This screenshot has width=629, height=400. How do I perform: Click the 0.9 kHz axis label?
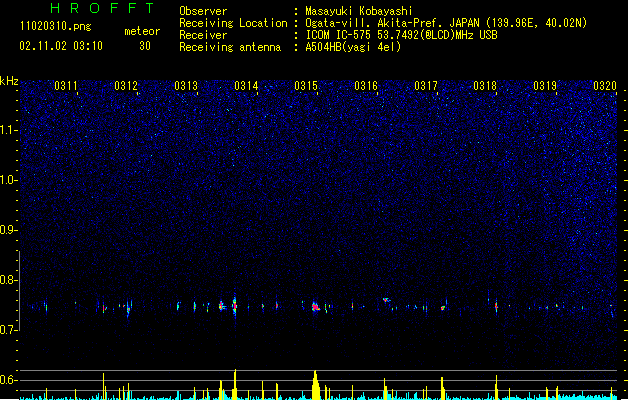coord(9,230)
